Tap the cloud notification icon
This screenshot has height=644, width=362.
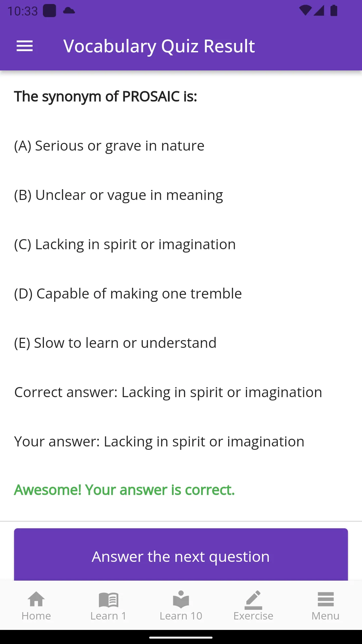click(69, 11)
